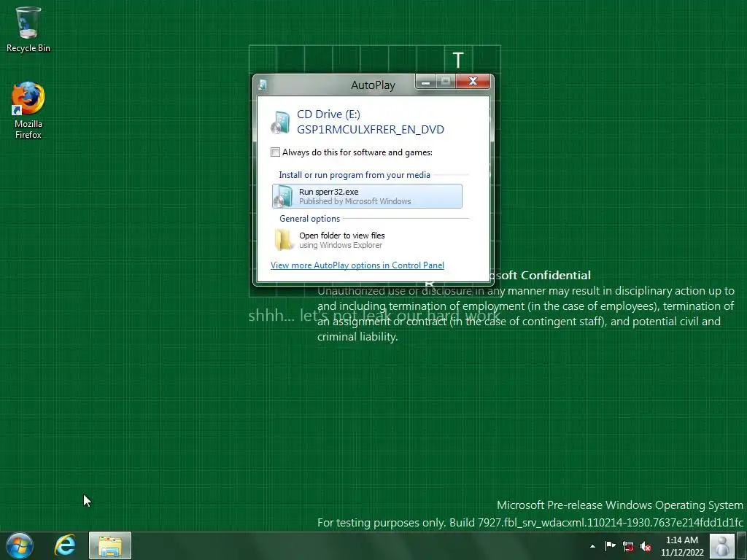The height and width of the screenshot is (560, 747).
Task: Open the clock showing 1:14 AM
Action: pyautogui.click(x=682, y=546)
